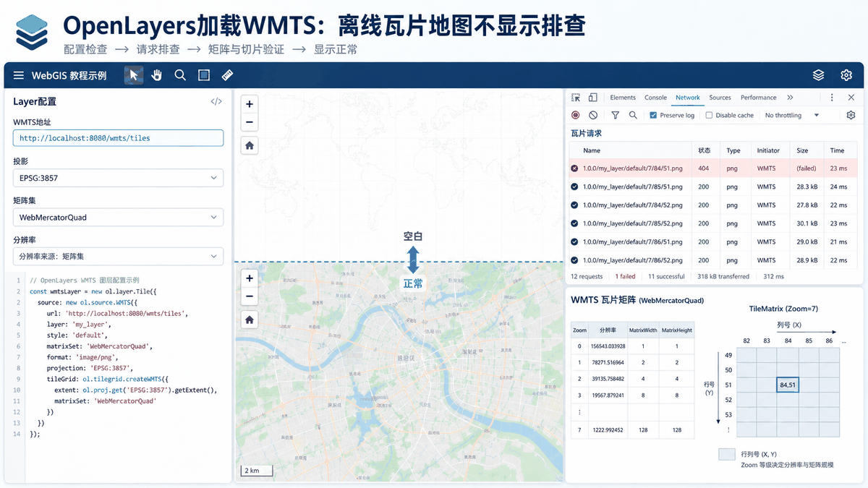Select request 7/85/51.png row
This screenshot has width=868, height=488.
coord(712,187)
